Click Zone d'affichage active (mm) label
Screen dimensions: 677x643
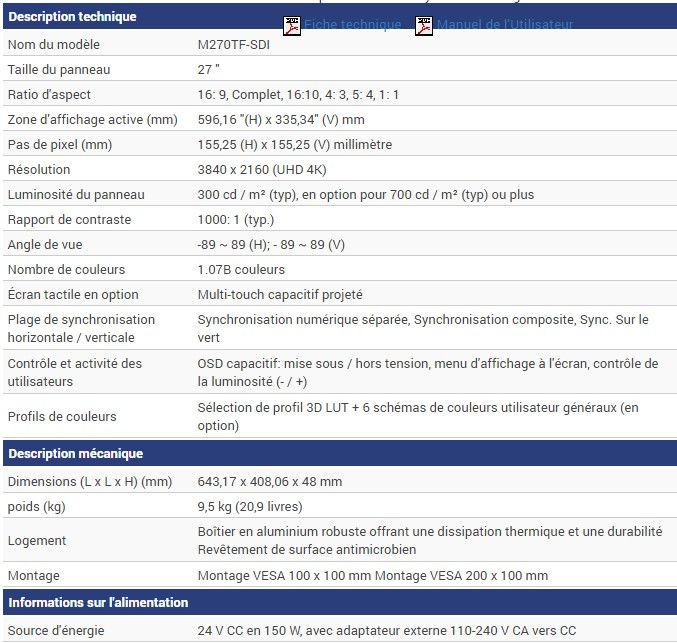point(92,120)
